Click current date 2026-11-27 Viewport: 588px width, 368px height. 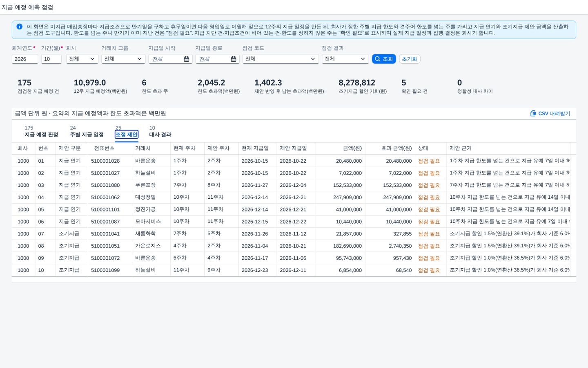pos(255,185)
